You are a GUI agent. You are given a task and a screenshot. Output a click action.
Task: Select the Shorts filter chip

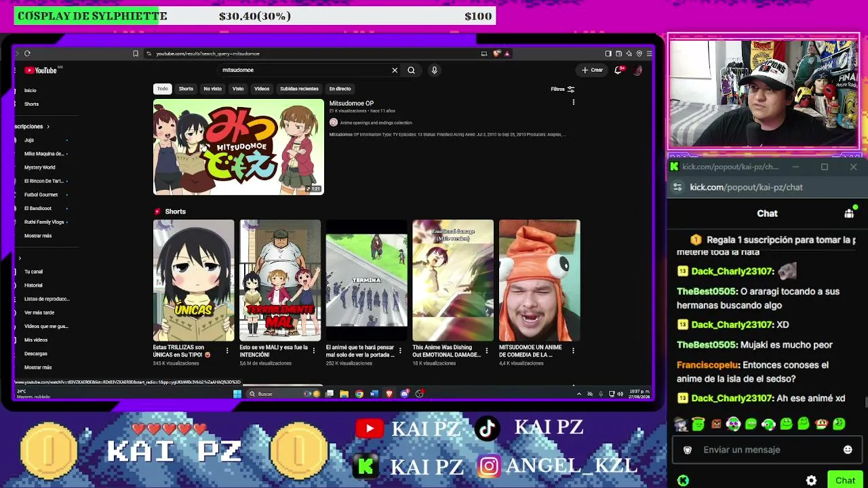pyautogui.click(x=186, y=89)
